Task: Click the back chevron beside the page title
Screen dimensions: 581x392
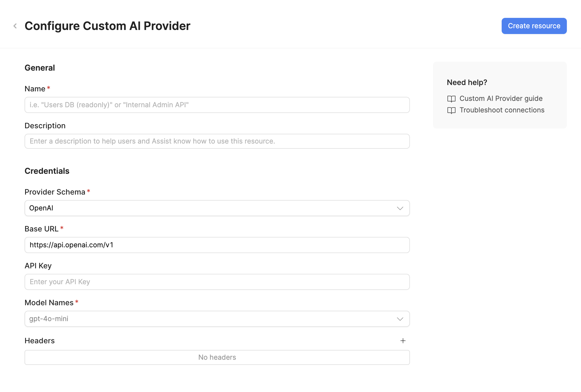Action: tap(15, 26)
